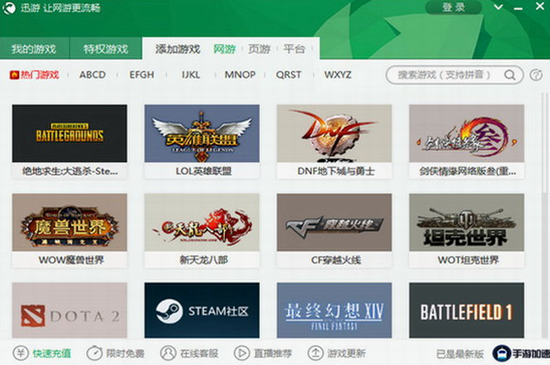This screenshot has width=550, height=365.
Task: Click the 游戏更新 upload arrow icon
Action: pos(315,353)
